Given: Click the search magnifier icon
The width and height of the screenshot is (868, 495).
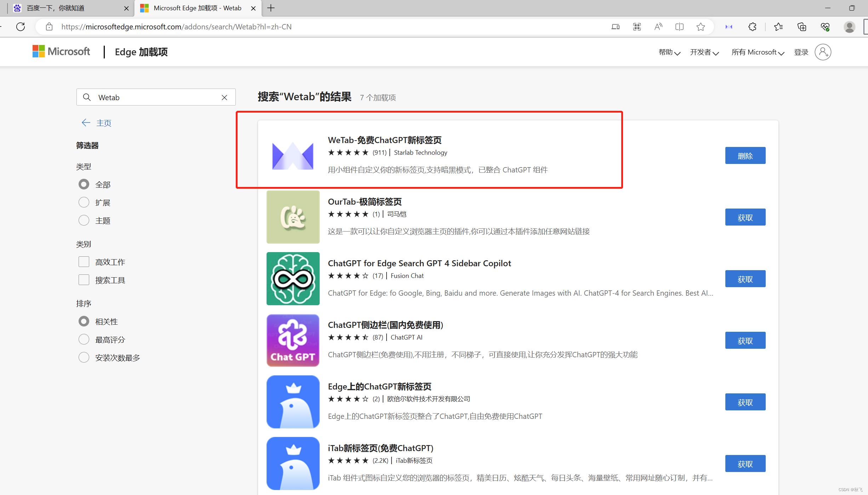Looking at the screenshot, I should point(87,97).
